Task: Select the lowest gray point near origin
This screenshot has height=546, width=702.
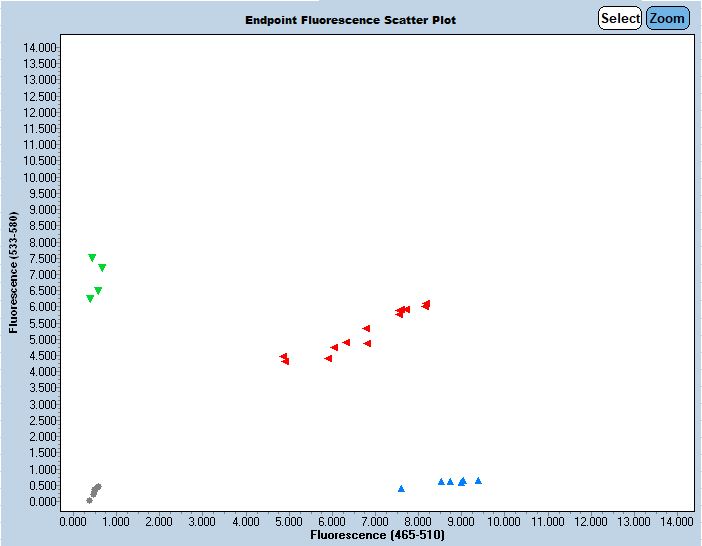Action: (x=89, y=500)
